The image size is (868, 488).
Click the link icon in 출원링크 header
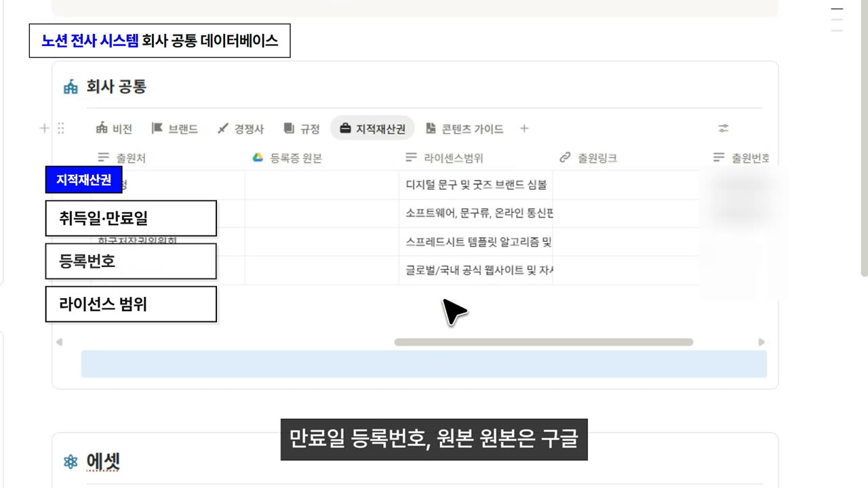[x=565, y=158]
